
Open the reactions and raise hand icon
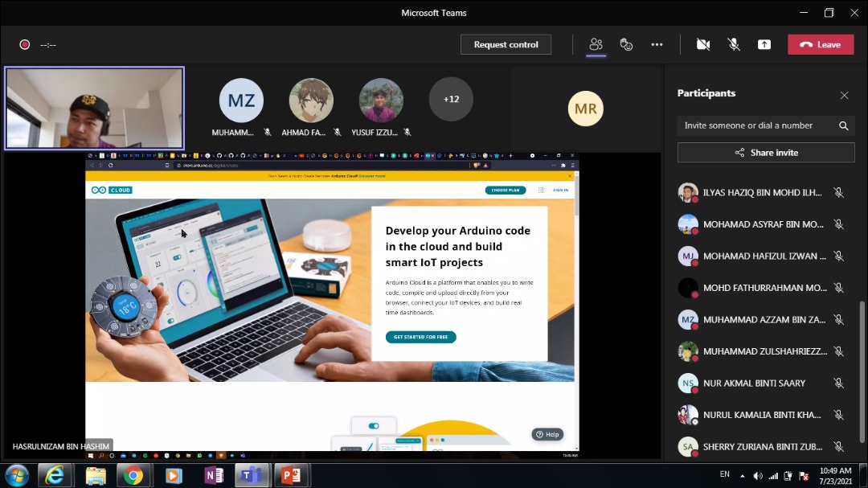coord(626,44)
